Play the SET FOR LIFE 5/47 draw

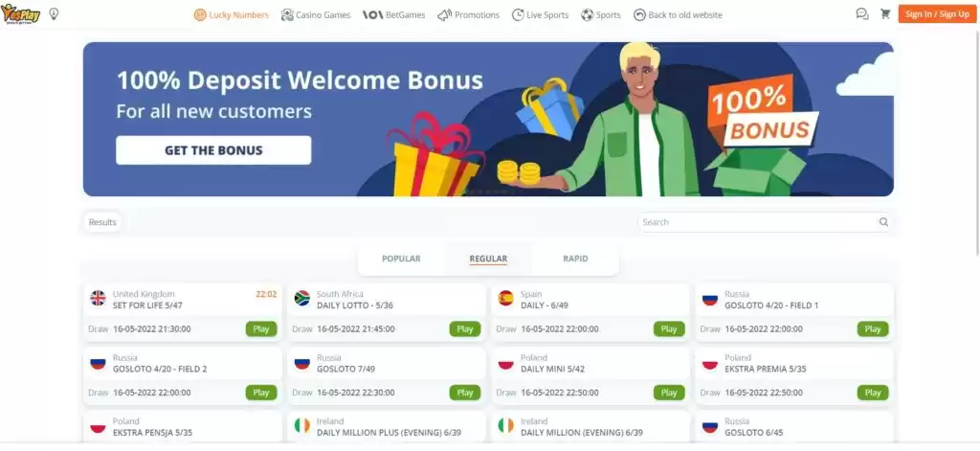[261, 329]
